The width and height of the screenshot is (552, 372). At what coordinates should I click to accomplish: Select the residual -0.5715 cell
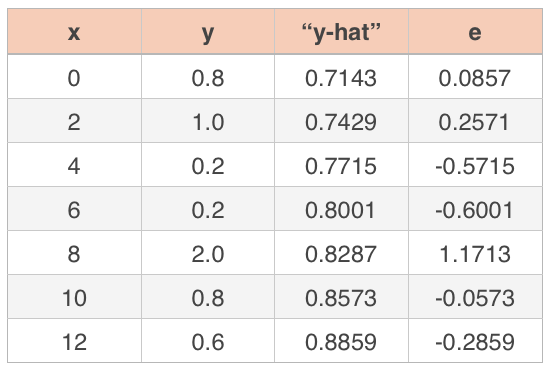pos(475,165)
